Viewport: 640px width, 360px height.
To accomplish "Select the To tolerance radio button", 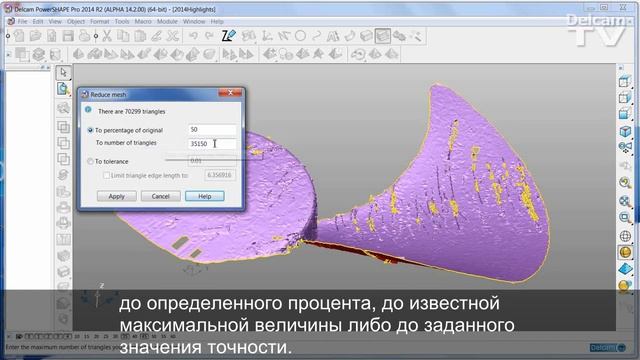I will pos(90,162).
